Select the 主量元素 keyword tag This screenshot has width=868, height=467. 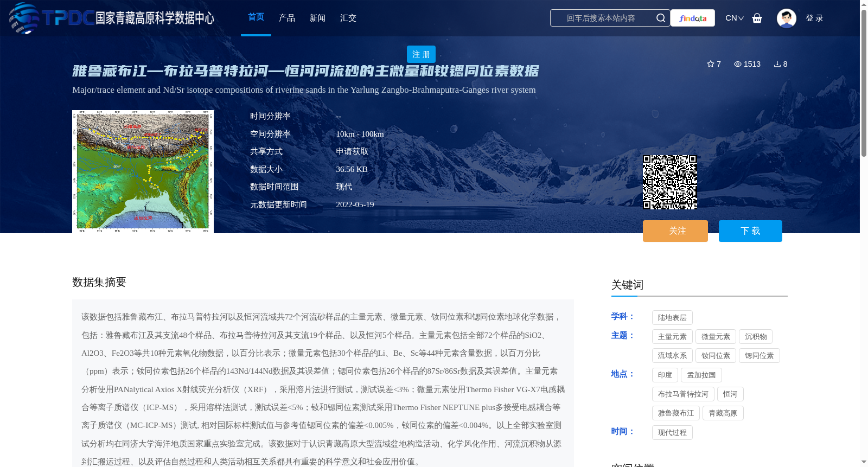click(672, 337)
